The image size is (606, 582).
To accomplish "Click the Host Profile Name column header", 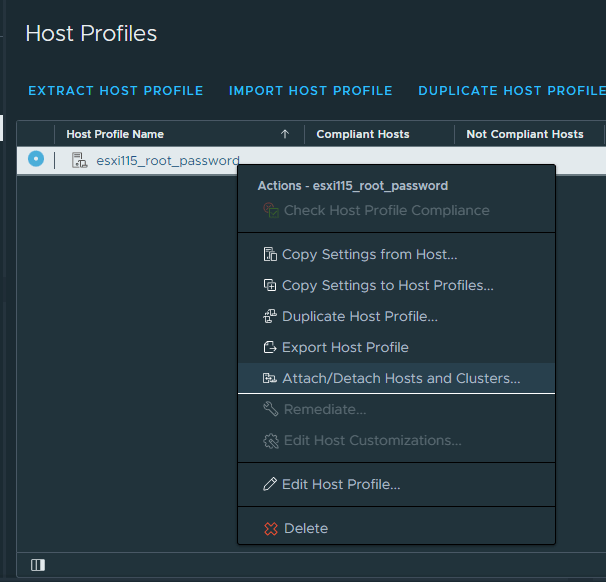I will point(115,134).
